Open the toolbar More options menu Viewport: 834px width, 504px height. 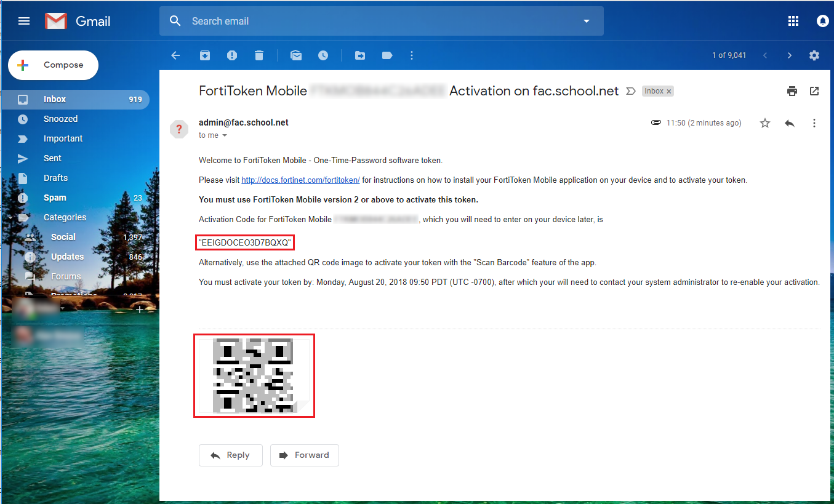(x=412, y=55)
